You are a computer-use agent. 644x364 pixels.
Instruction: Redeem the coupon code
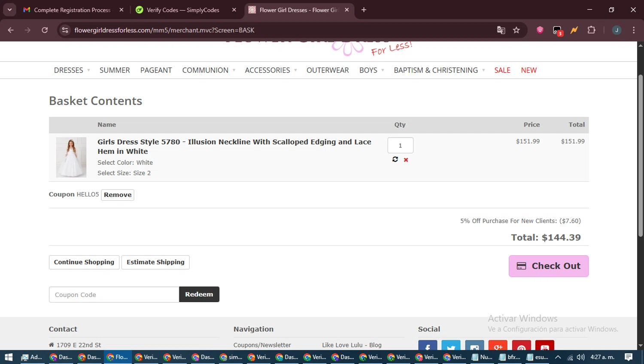click(x=199, y=294)
